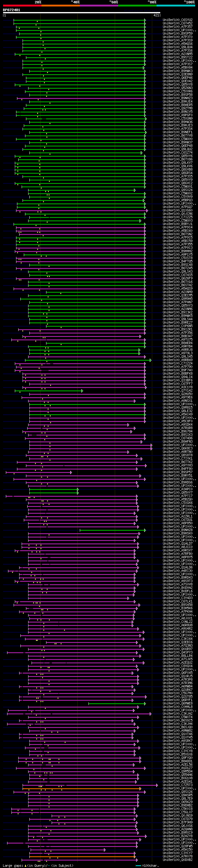Click the orange ~40% identity legend segment
Screen dimensions: 198x868
(x=61, y=5)
